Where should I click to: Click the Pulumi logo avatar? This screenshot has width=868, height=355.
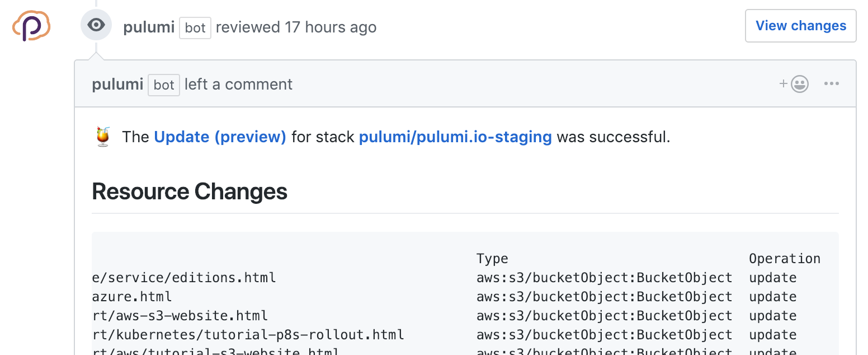click(x=31, y=26)
